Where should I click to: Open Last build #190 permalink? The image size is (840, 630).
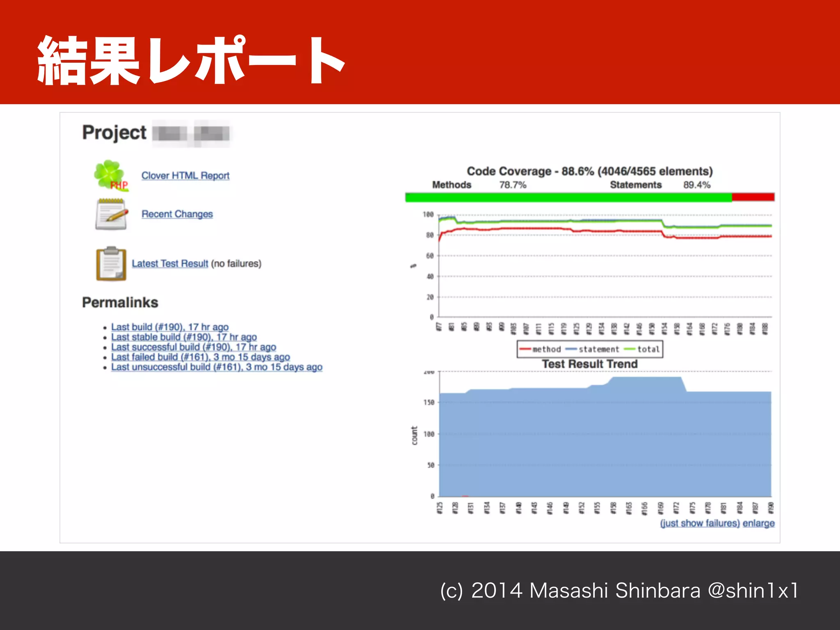click(x=170, y=327)
